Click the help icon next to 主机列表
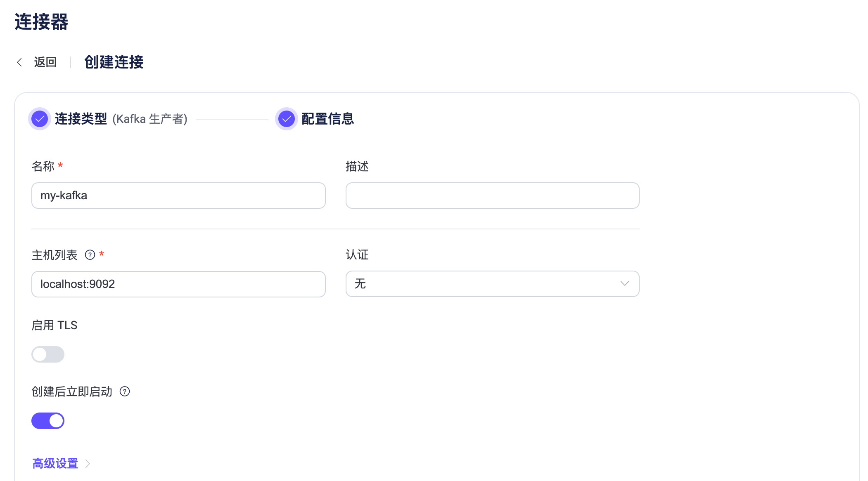The height and width of the screenshot is (481, 868). tap(90, 255)
